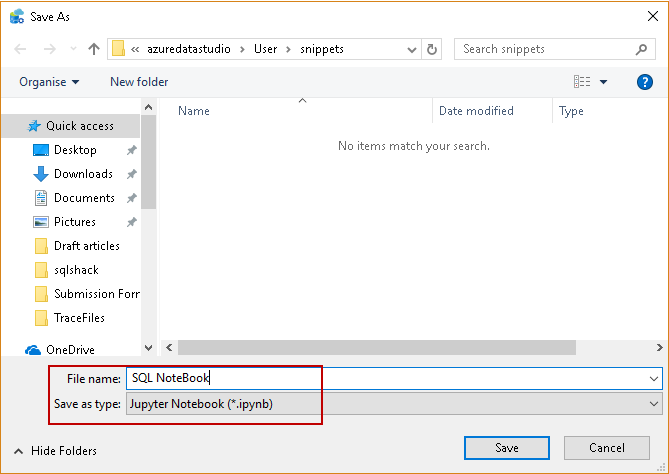Open the File name history dropdown arrow
This screenshot has width=669, height=474.
click(654, 378)
